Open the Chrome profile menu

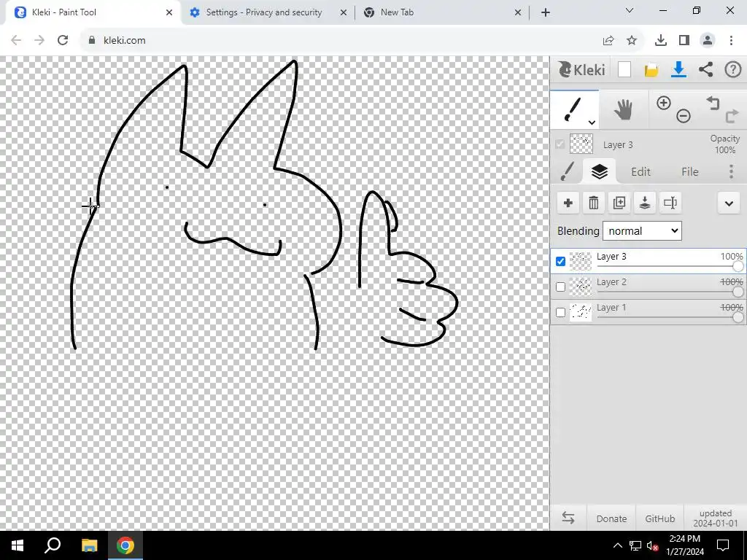[x=708, y=41]
